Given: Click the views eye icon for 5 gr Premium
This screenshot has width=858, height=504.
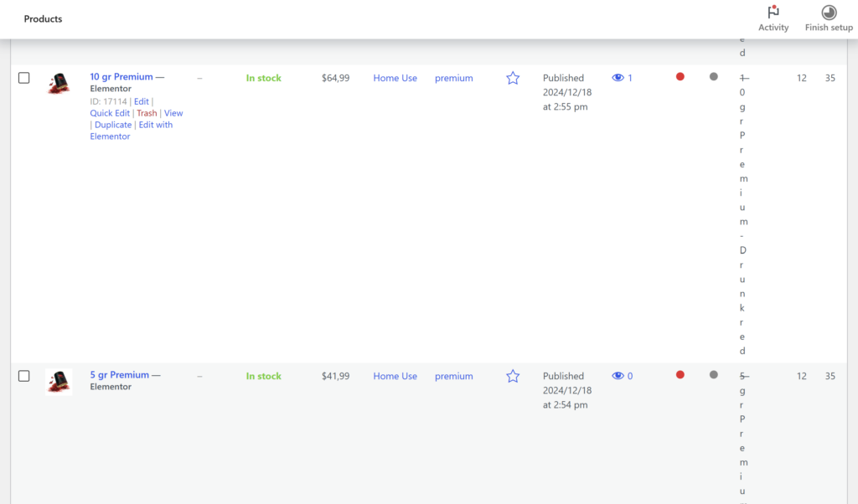Looking at the screenshot, I should [x=618, y=376].
